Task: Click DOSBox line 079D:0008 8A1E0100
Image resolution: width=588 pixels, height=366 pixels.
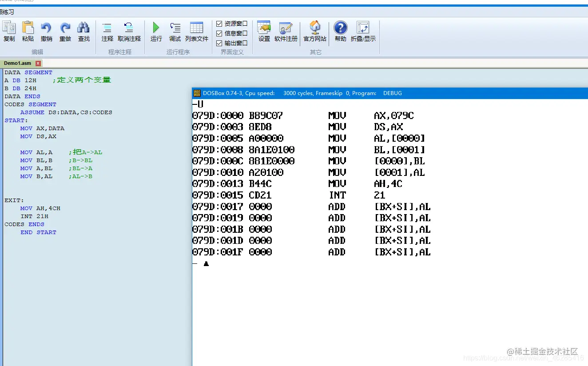Action: (x=309, y=150)
